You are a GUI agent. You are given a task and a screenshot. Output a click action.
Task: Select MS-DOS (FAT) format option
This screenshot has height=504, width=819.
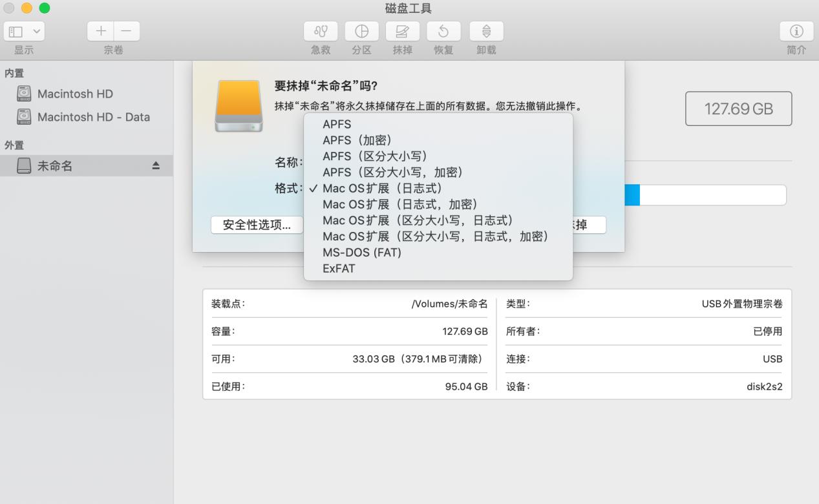click(x=361, y=252)
